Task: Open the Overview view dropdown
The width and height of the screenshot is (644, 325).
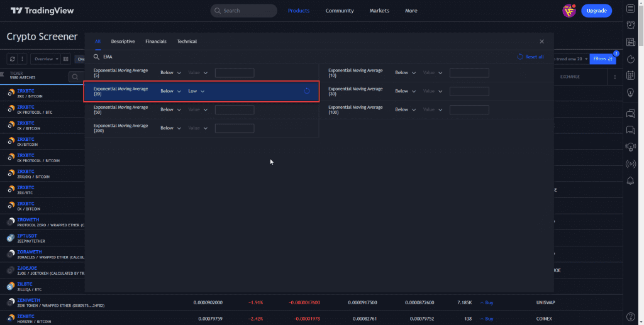Action: [45, 59]
